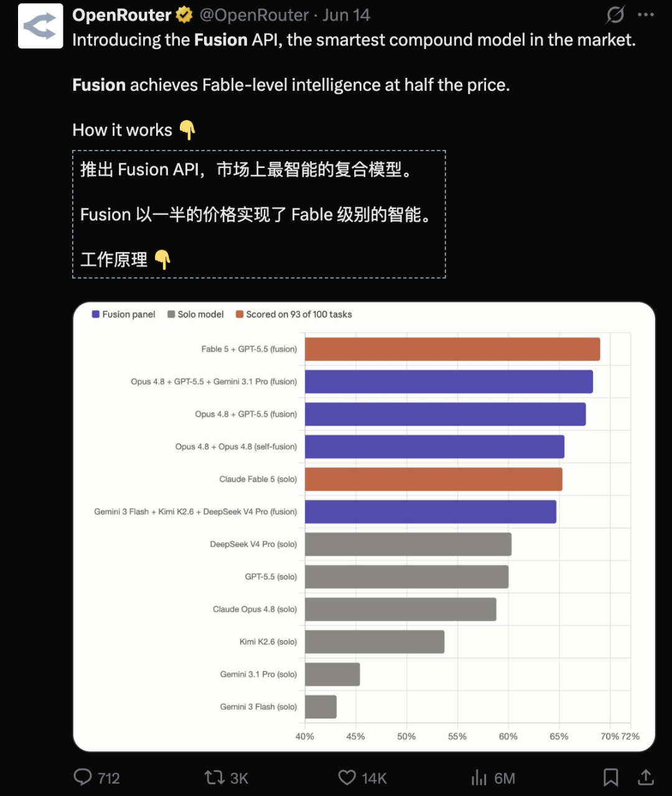This screenshot has height=796, width=672.
Task: Click the translated Chinese text box
Action: (259, 214)
